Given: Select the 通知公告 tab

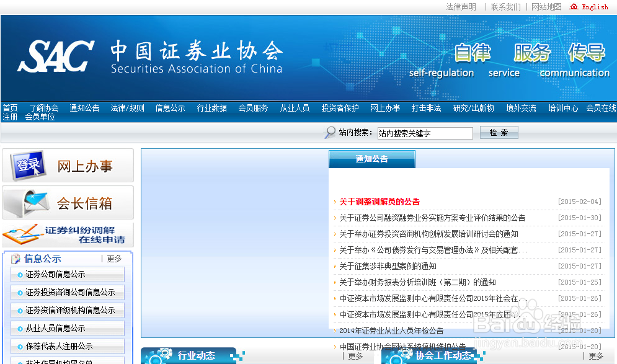Looking at the screenshot, I should 372,159.
